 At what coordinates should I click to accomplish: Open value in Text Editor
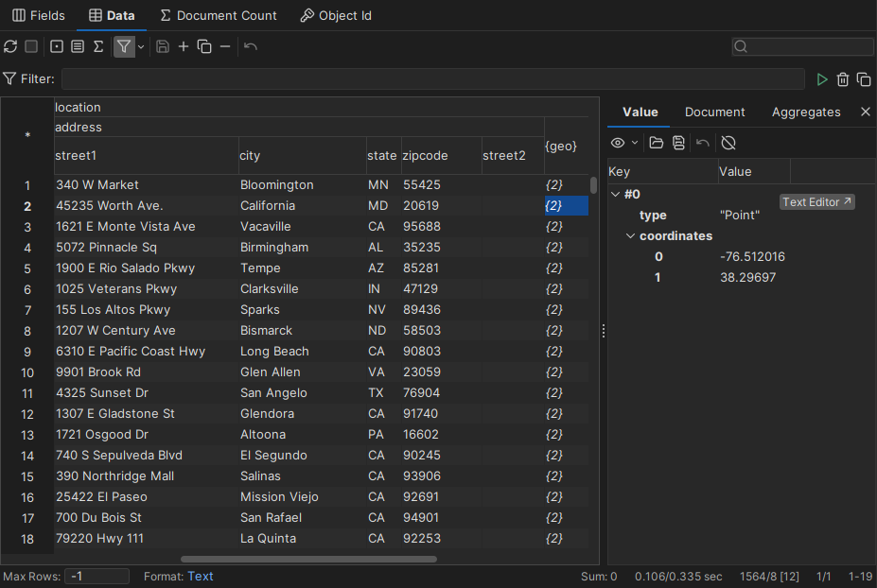tap(816, 200)
